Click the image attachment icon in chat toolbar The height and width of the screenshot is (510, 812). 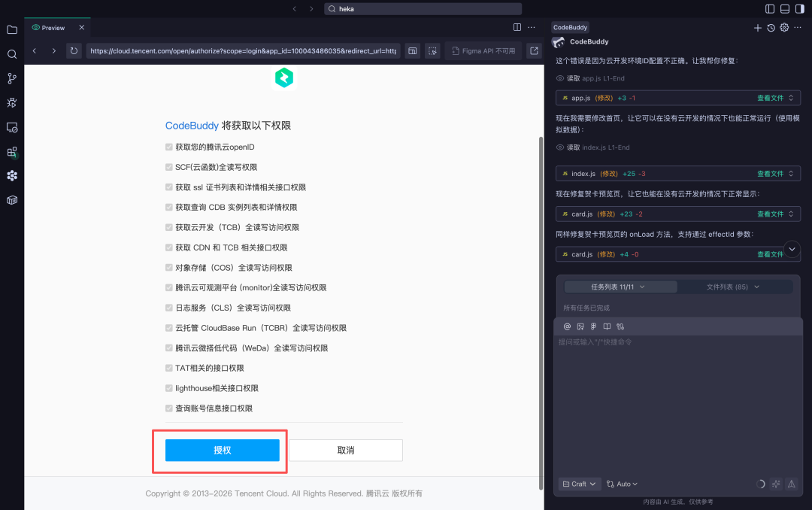tap(580, 326)
